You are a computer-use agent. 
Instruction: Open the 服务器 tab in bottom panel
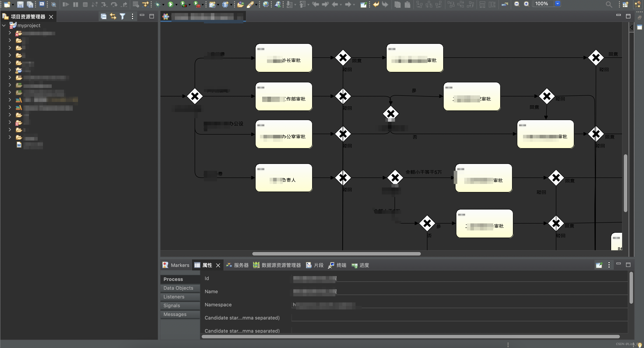[x=237, y=265]
